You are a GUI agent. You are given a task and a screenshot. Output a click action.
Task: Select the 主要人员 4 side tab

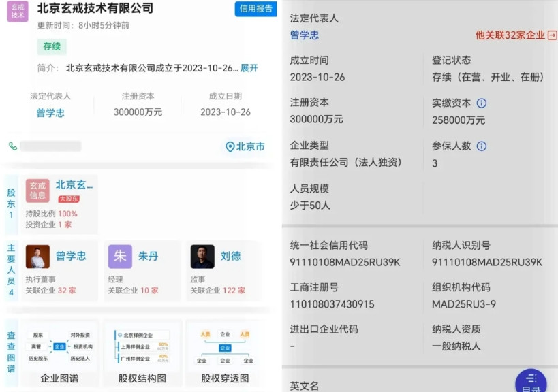[x=12, y=269]
